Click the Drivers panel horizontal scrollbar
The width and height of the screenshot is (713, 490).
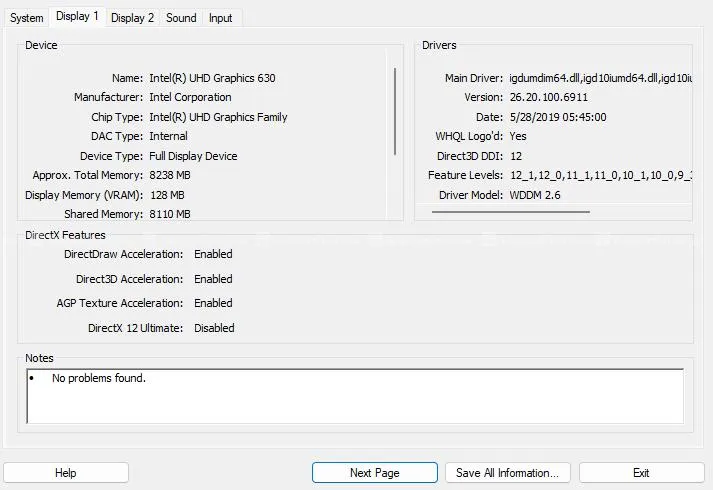pyautogui.click(x=510, y=212)
